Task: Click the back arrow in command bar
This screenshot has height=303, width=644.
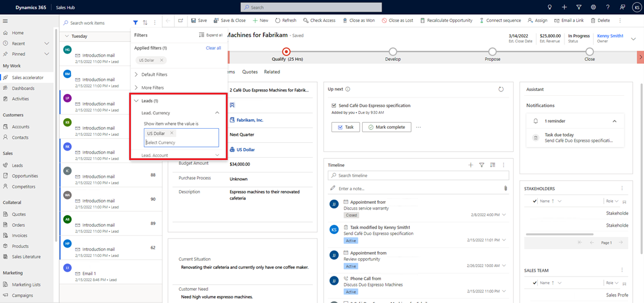Action: [169, 21]
